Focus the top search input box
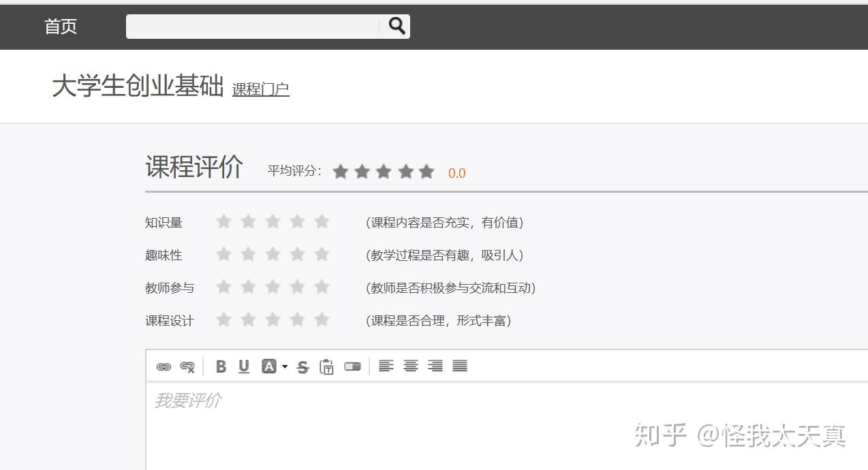 click(x=253, y=27)
